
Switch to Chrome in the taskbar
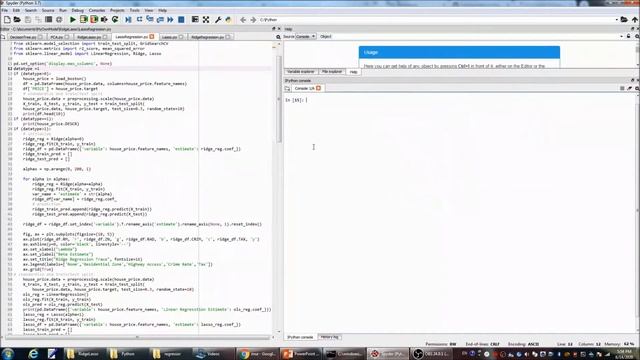click(x=258, y=354)
